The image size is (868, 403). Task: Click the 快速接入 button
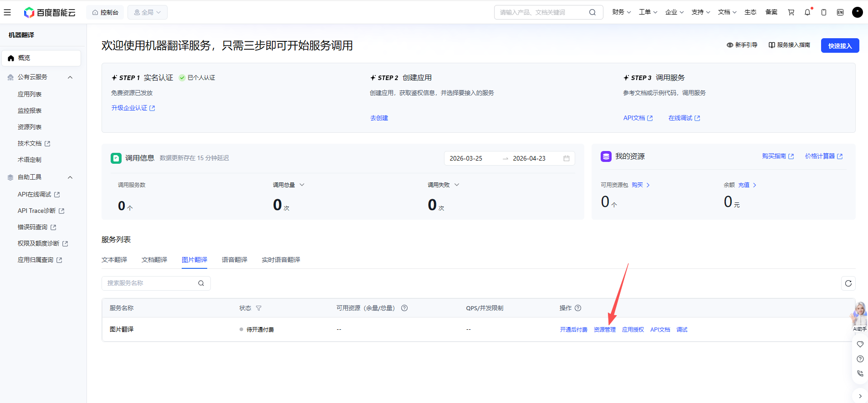tap(840, 45)
